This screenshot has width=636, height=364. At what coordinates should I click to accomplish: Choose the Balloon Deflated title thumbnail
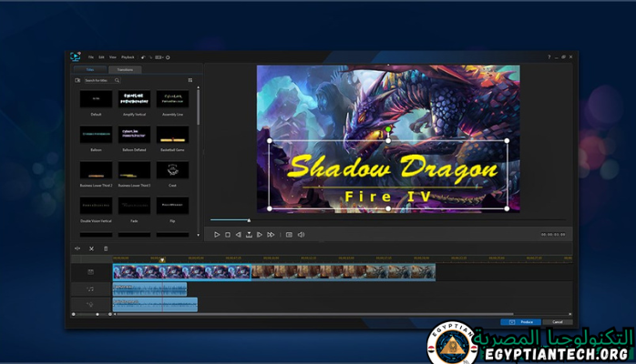coord(134,134)
